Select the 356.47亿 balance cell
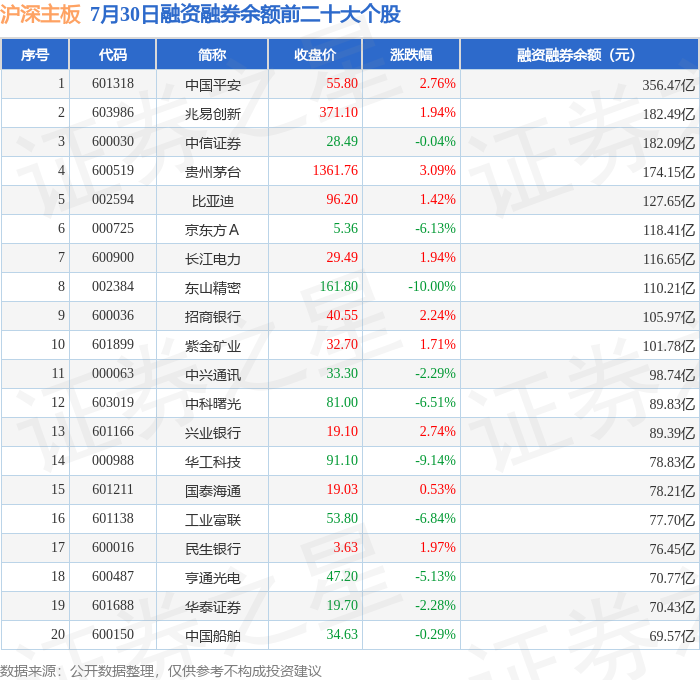The height and width of the screenshot is (680, 700). tap(669, 85)
